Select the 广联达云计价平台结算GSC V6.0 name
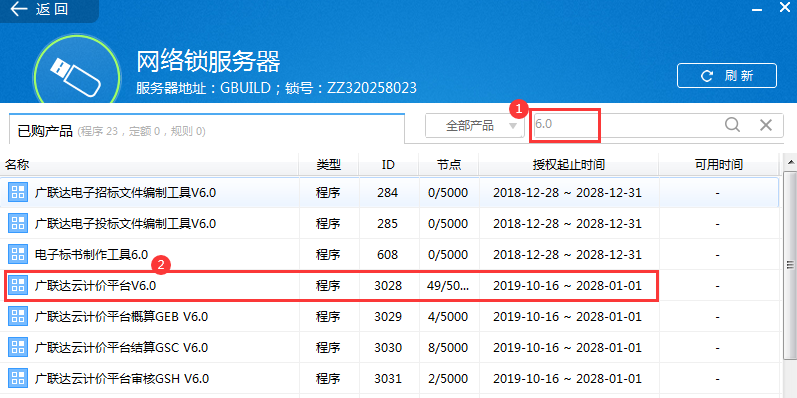Screen dimensions: 797x398 121,348
